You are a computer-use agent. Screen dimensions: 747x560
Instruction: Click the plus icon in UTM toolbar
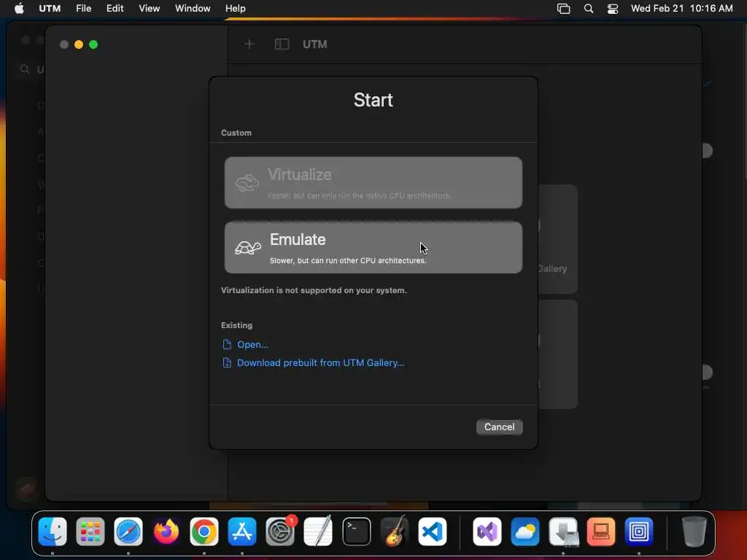[x=249, y=44]
